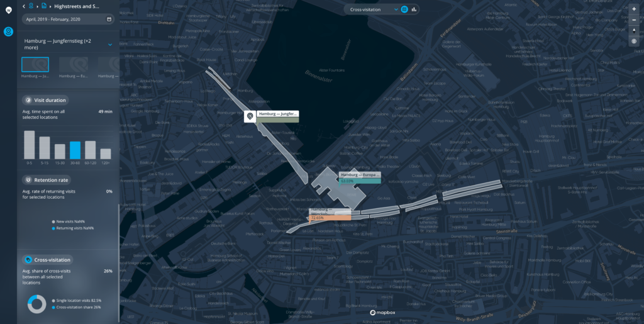Click the Retention rate section header
Viewport: 644px width, 324px height.
[x=47, y=180]
